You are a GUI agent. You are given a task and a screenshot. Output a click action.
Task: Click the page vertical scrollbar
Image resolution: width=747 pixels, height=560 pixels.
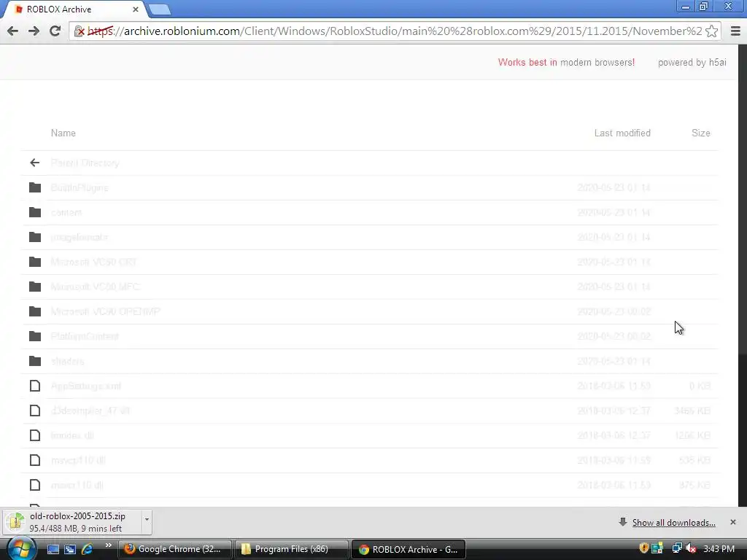(742, 275)
